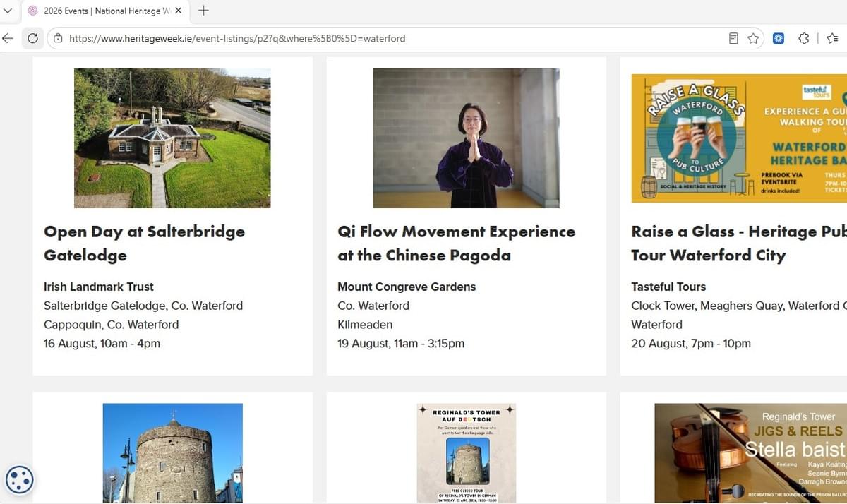Bookmark this page with star icon
Image resolution: width=847 pixels, height=504 pixels.
point(753,38)
